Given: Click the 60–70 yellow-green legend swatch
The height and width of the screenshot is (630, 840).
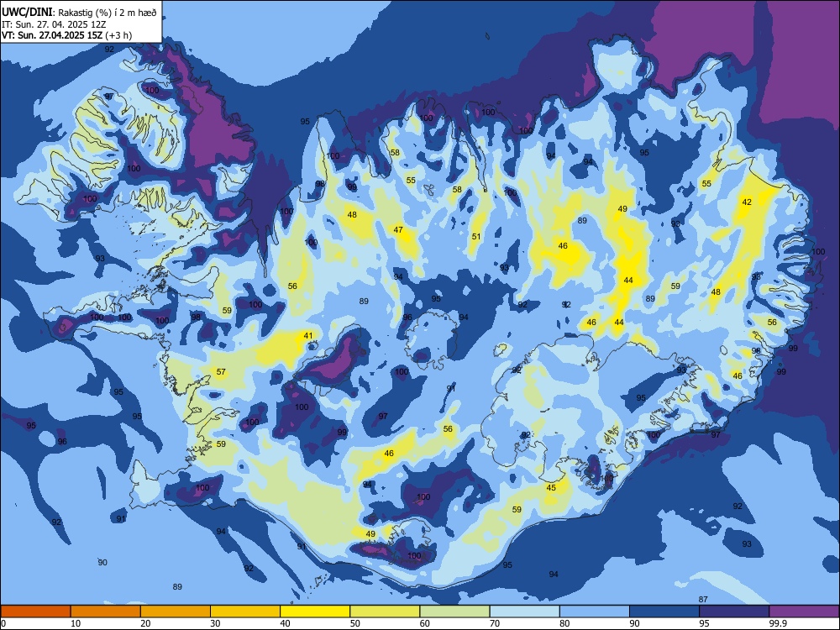Looking at the screenshot, I should [x=454, y=612].
